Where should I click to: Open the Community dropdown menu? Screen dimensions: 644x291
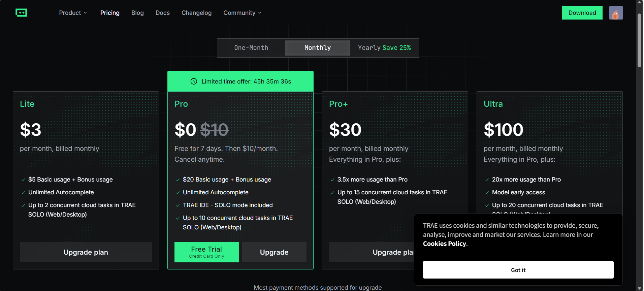(242, 13)
